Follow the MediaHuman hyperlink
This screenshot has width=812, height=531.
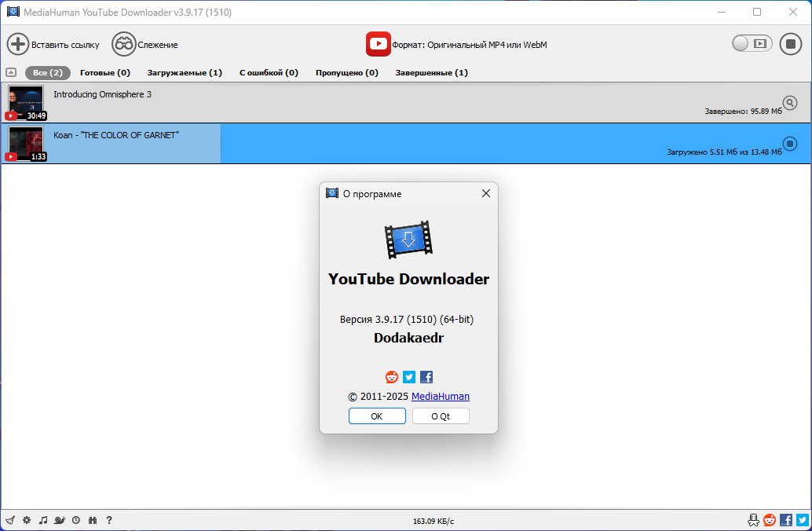(x=441, y=397)
